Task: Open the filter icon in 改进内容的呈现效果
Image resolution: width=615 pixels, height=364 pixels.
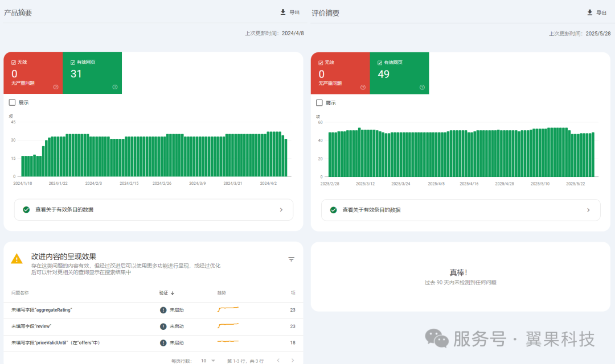Action: coord(291,259)
